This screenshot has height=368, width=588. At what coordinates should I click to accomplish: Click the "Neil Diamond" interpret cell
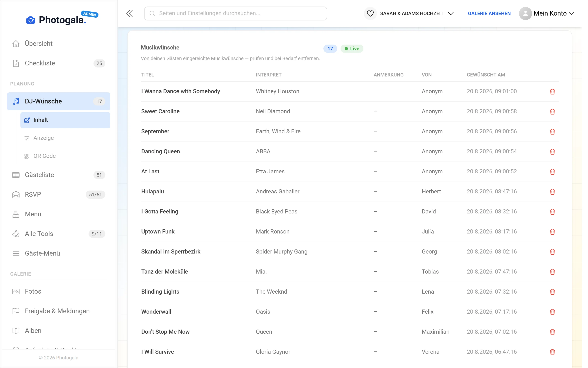tap(273, 111)
